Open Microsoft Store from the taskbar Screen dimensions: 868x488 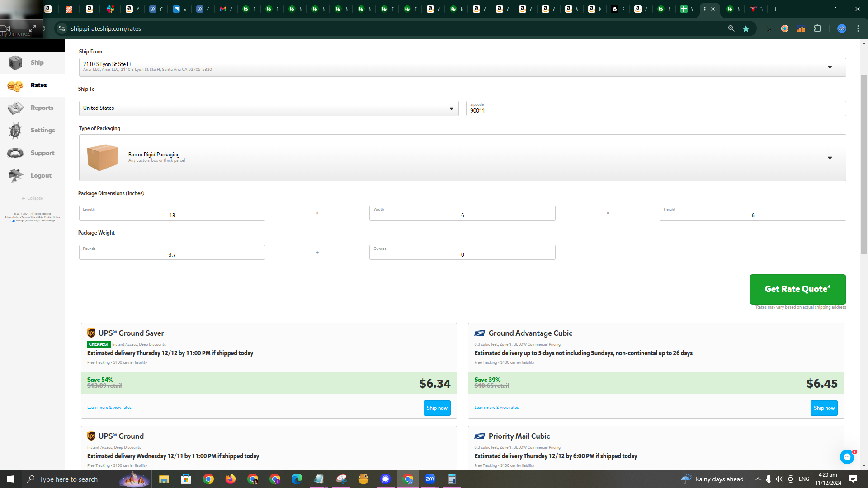(186, 479)
